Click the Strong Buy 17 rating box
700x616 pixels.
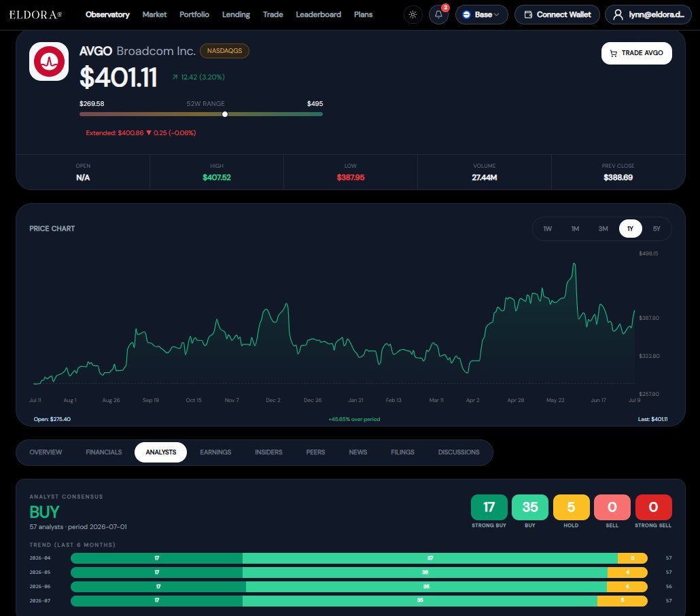click(489, 507)
